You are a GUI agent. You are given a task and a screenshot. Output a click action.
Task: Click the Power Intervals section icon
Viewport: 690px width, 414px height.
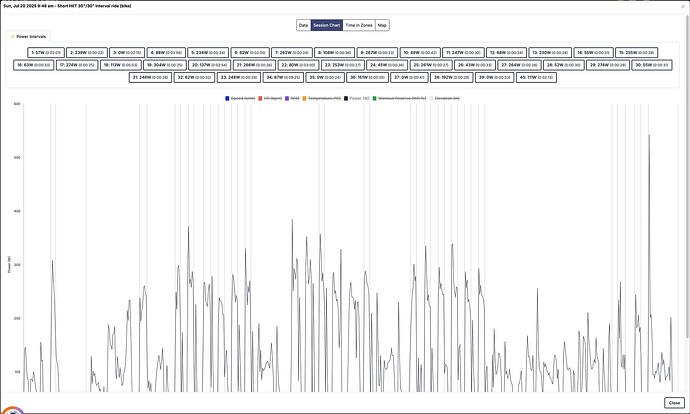13,36
